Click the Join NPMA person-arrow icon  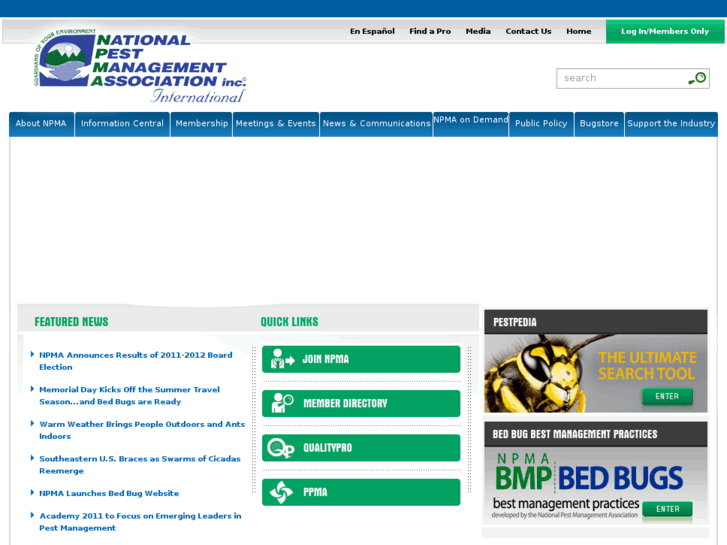tap(283, 359)
